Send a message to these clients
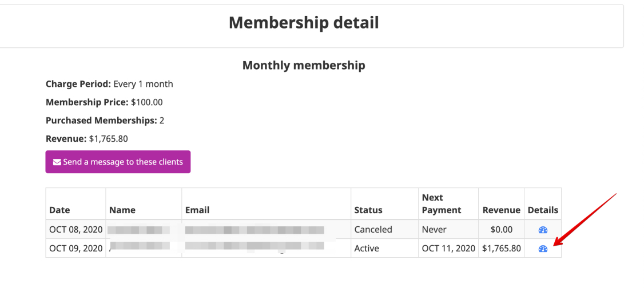This screenshot has height=288, width=644. [118, 162]
